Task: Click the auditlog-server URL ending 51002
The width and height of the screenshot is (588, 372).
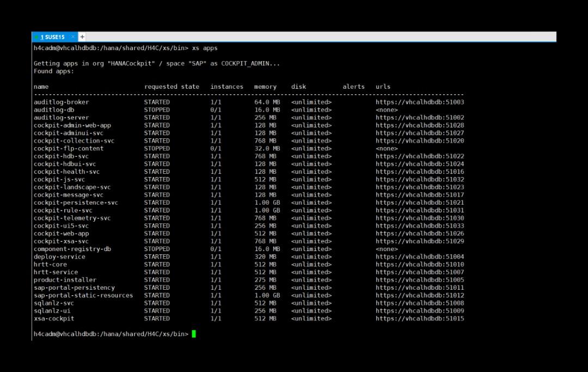Action: click(x=420, y=118)
